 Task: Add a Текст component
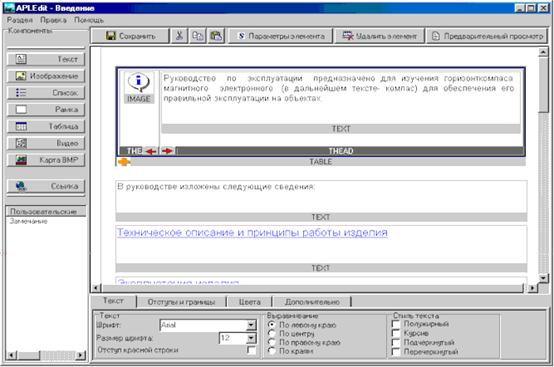pos(46,59)
